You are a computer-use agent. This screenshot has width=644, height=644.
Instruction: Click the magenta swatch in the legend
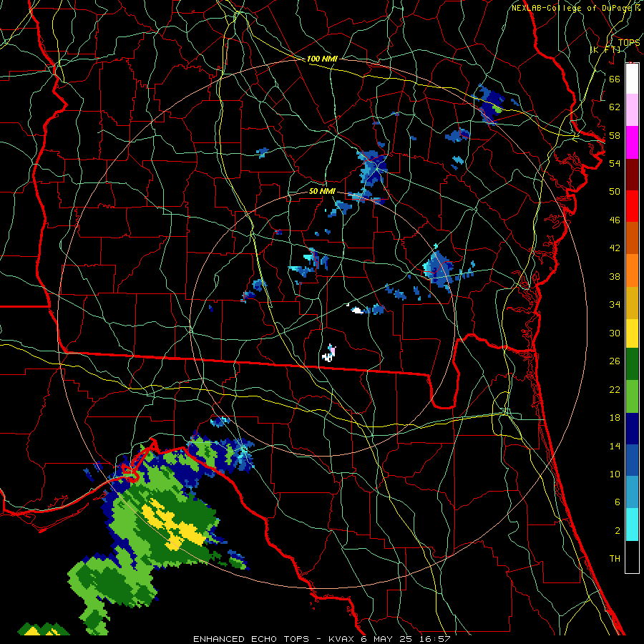pyautogui.click(x=632, y=142)
